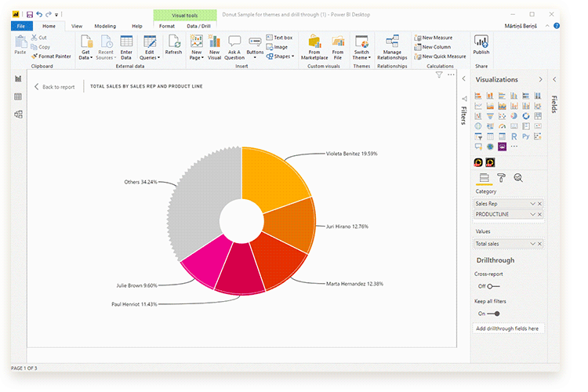Open the File menu
Viewport: 588px width, 392px height.
(x=21, y=26)
